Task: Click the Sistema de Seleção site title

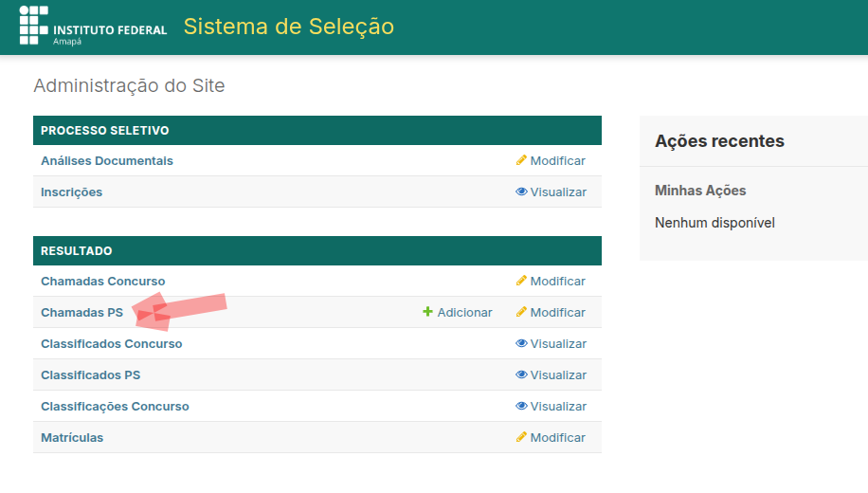Action: point(288,27)
